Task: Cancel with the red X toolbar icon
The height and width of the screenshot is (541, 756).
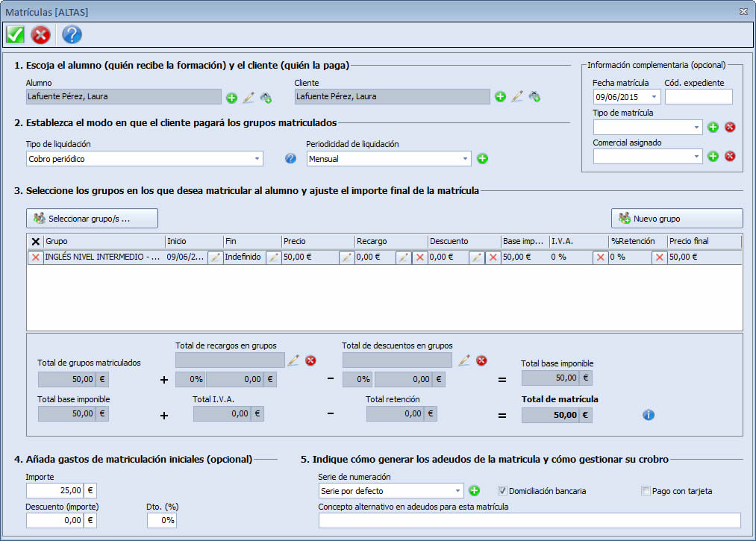Action: coord(40,35)
